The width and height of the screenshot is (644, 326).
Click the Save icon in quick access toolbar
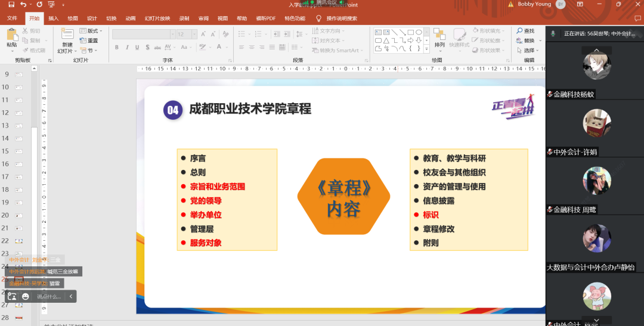pyautogui.click(x=11, y=5)
